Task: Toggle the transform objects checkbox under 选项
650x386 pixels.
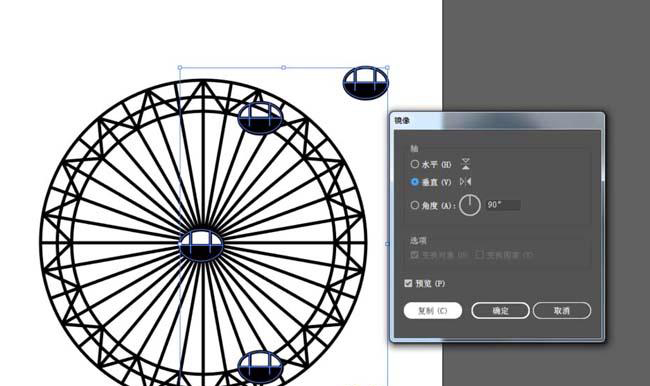Action: coord(414,255)
